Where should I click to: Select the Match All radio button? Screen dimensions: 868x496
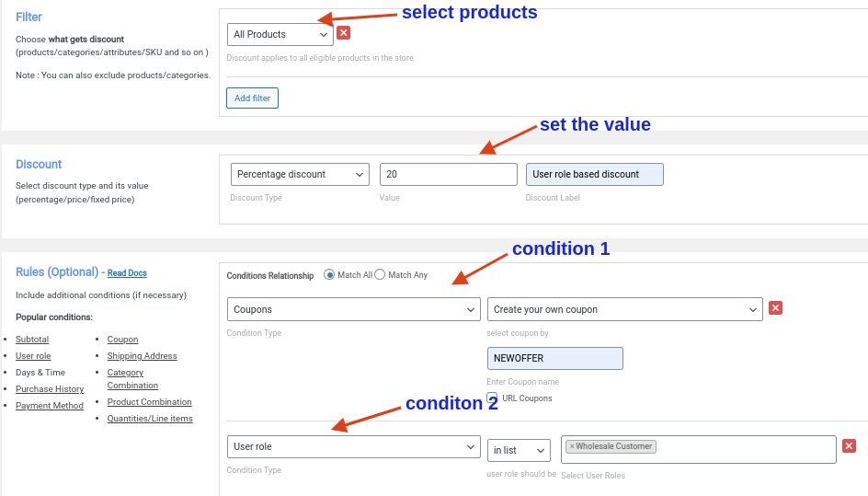click(x=329, y=275)
